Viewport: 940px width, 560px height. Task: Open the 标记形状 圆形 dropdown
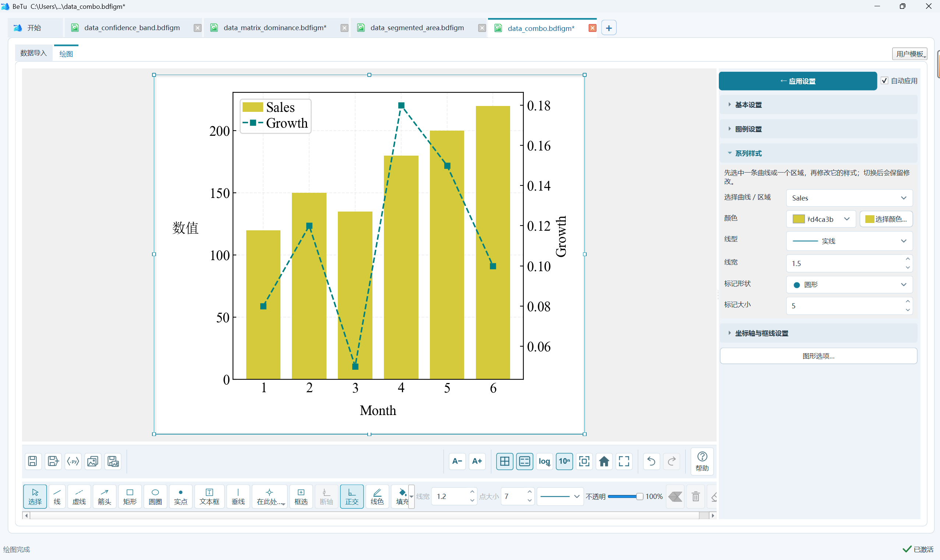pos(849,284)
